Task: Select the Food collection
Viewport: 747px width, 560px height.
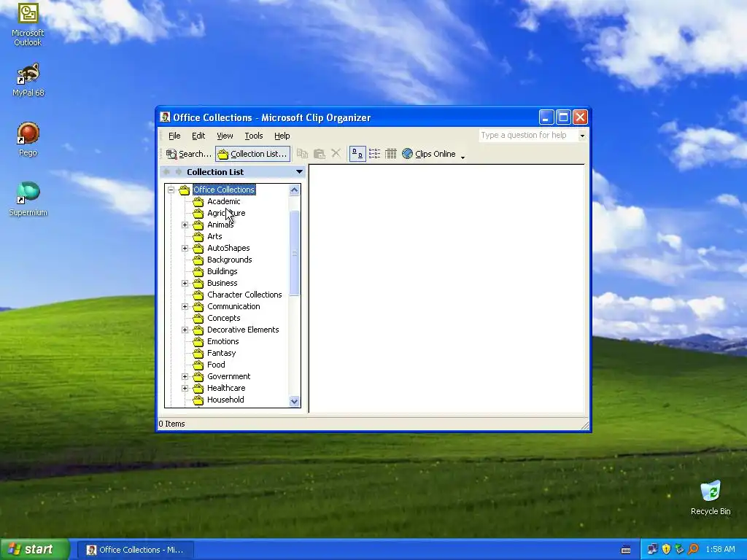Action: coord(216,365)
